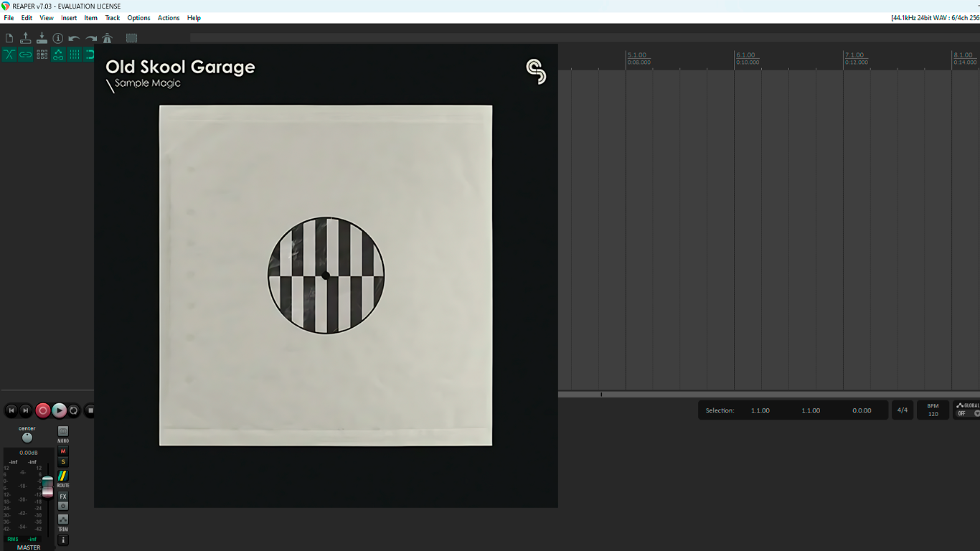Image resolution: width=980 pixels, height=551 pixels.
Task: Toggle item grouping chain-link icon
Action: coord(26,55)
